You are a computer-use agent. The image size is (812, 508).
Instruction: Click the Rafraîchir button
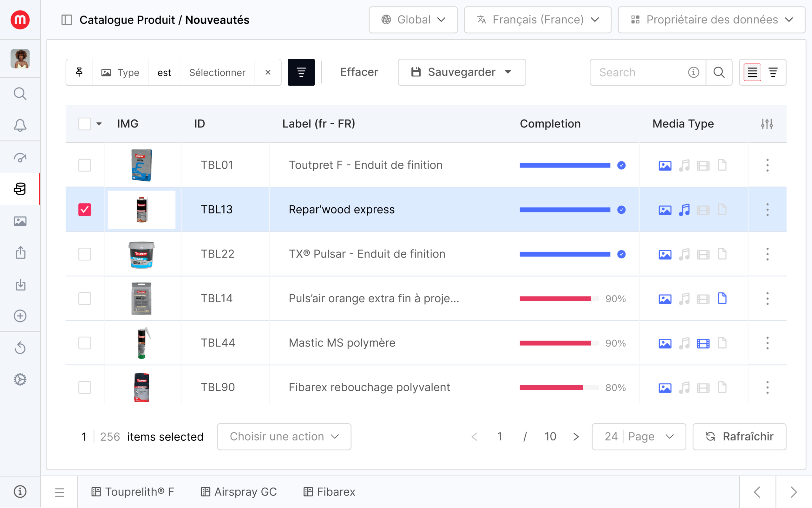coord(739,436)
